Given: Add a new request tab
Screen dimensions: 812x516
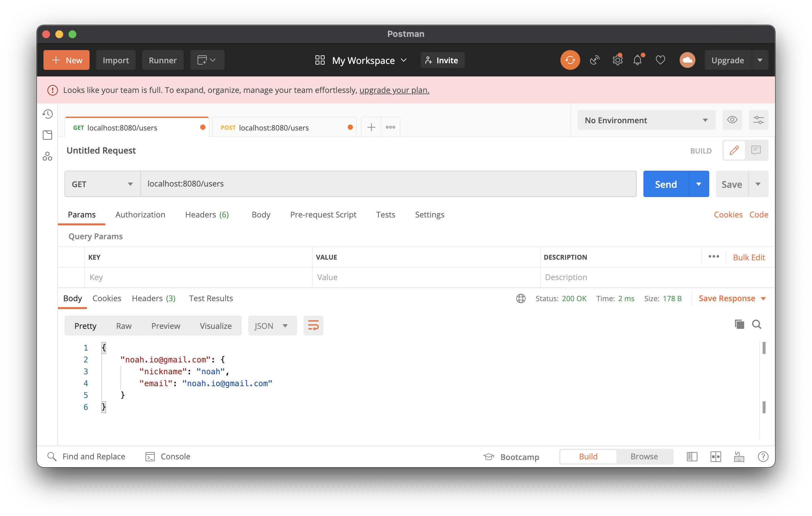Looking at the screenshot, I should (371, 127).
